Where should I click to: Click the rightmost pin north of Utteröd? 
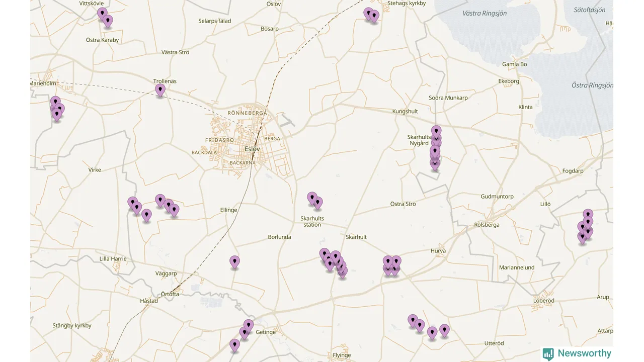[444, 331]
